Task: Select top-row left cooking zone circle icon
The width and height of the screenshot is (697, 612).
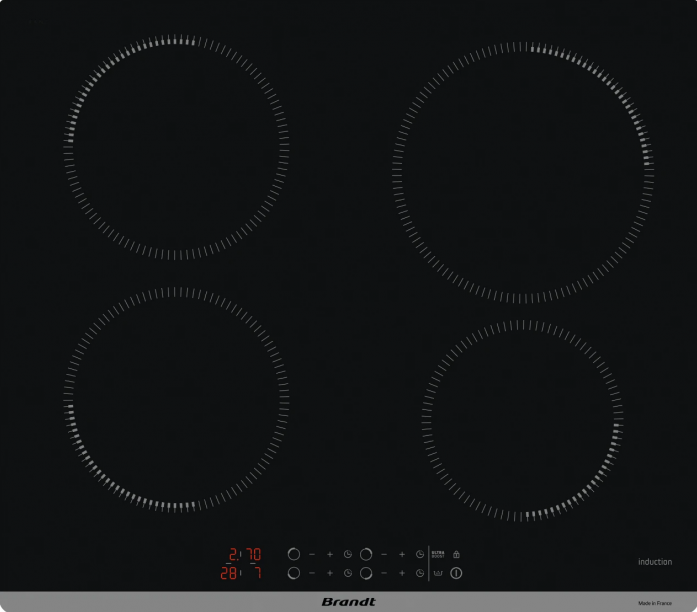Action: (293, 554)
